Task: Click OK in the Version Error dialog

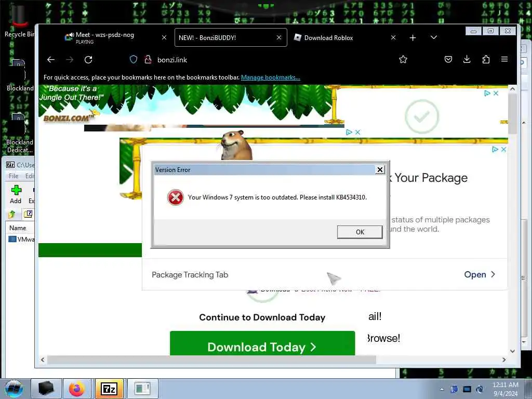Action: coord(360,232)
